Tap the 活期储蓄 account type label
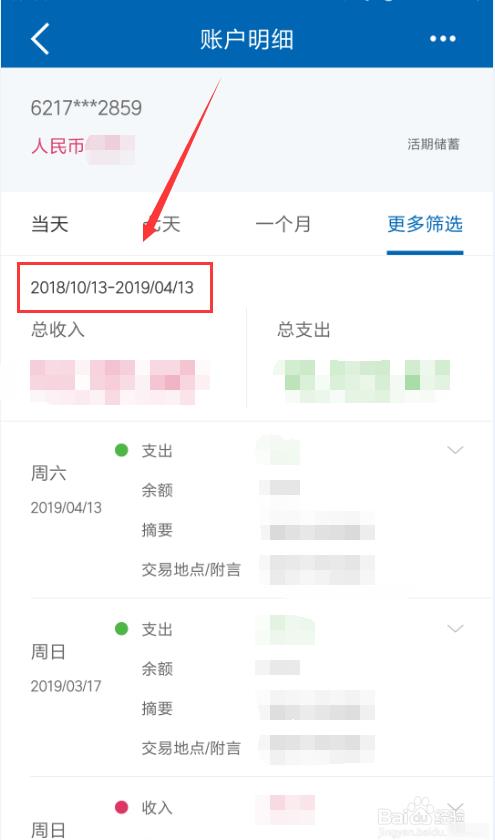This screenshot has height=840, width=495. tap(433, 144)
